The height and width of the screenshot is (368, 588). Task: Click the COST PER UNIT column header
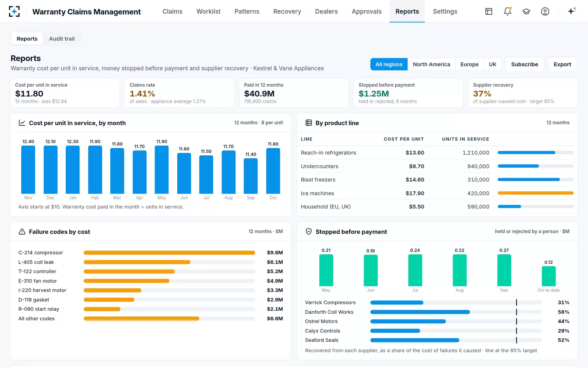tap(404, 139)
